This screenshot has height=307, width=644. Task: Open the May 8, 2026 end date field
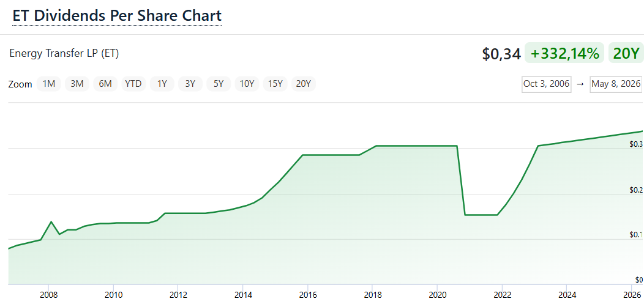(616, 84)
